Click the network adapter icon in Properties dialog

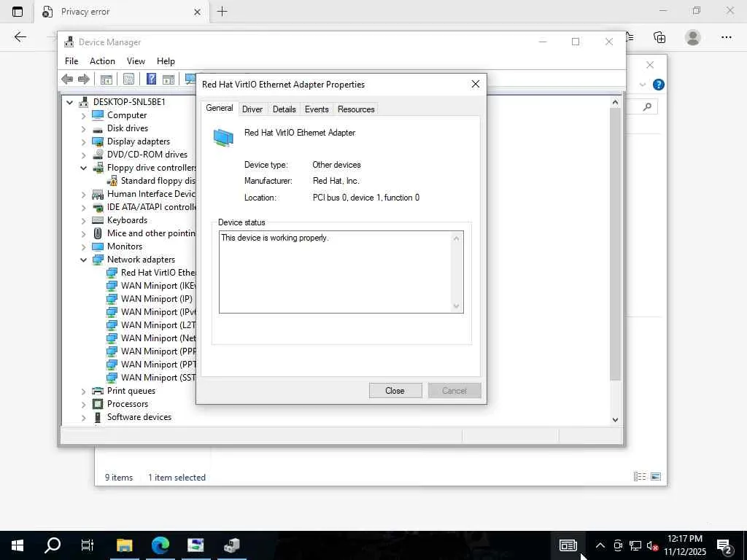[x=223, y=138]
